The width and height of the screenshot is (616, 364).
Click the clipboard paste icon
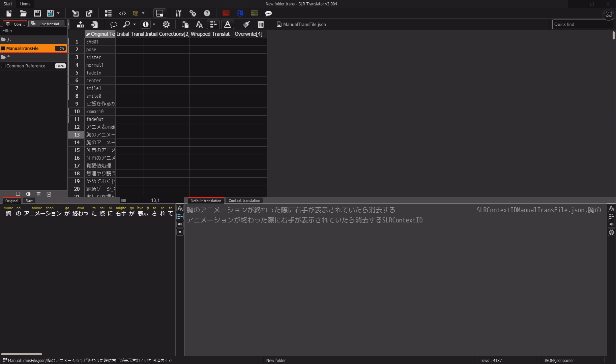(x=185, y=24)
